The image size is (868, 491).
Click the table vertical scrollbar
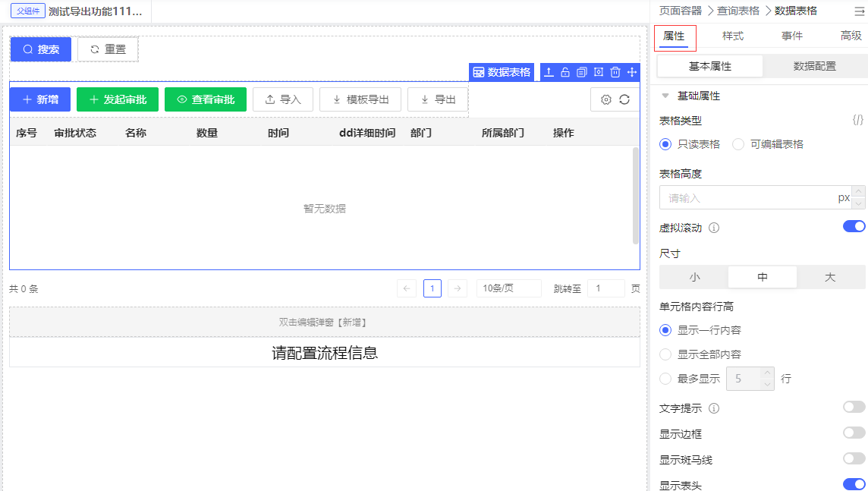(x=636, y=196)
